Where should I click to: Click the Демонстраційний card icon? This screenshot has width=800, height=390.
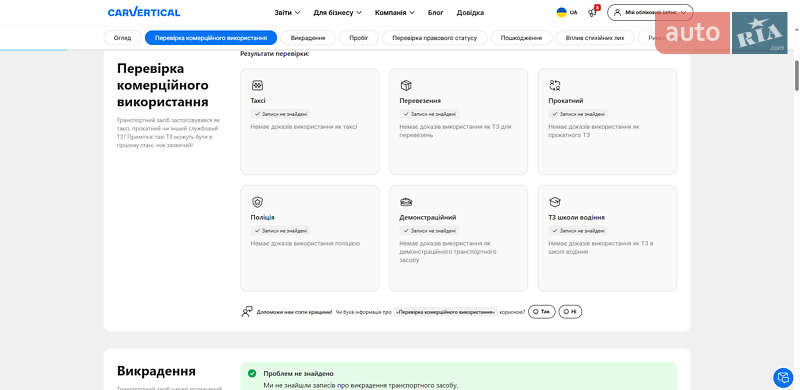[406, 202]
